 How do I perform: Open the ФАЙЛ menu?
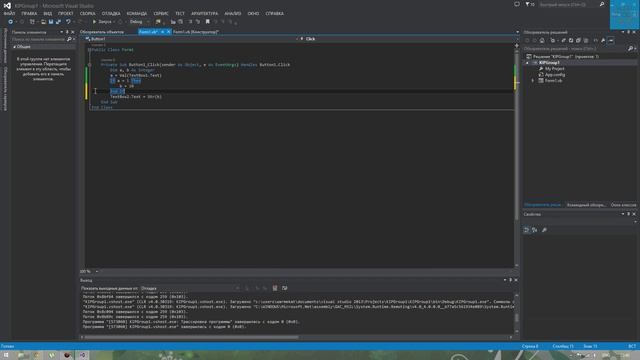9,13
